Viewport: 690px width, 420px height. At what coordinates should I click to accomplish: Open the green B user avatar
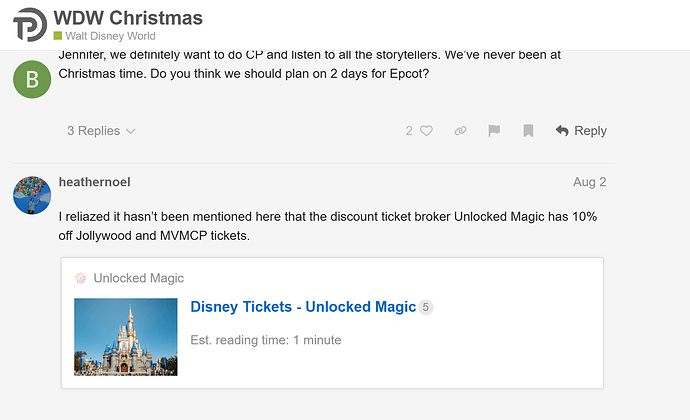pos(32,80)
